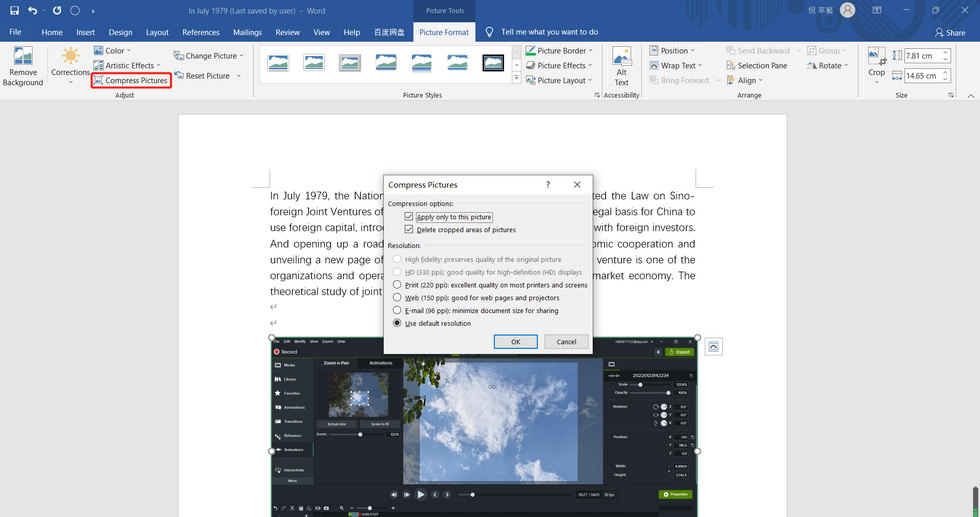Click the Alt Text icon
Screen dimensions: 980x517
[x=621, y=58]
